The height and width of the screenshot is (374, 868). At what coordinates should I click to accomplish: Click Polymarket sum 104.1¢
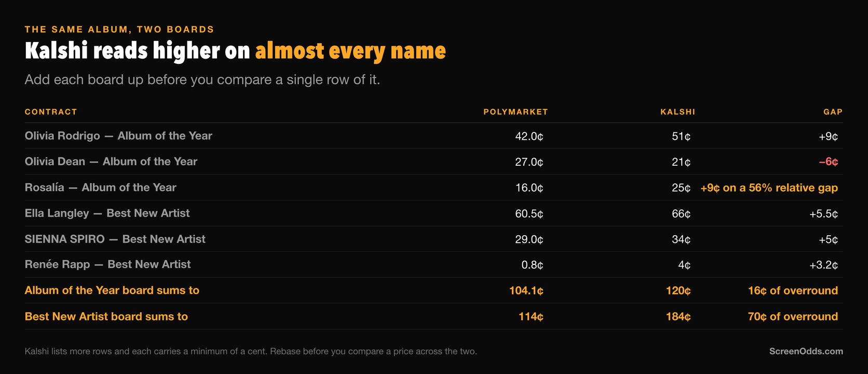[x=526, y=290]
